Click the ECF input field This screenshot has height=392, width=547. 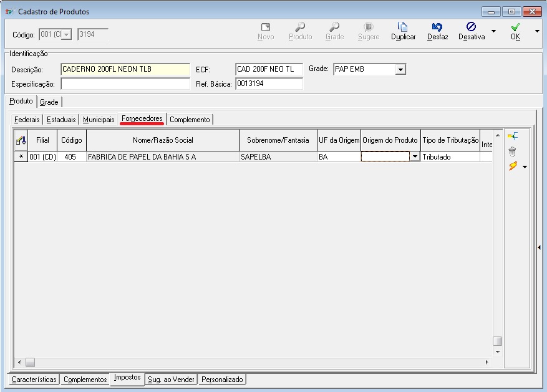[x=269, y=69]
